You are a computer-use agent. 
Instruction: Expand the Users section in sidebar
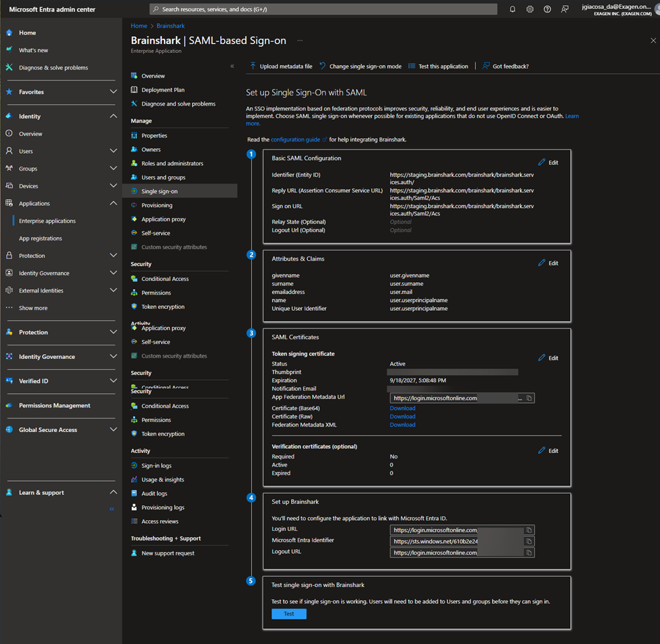tap(113, 151)
